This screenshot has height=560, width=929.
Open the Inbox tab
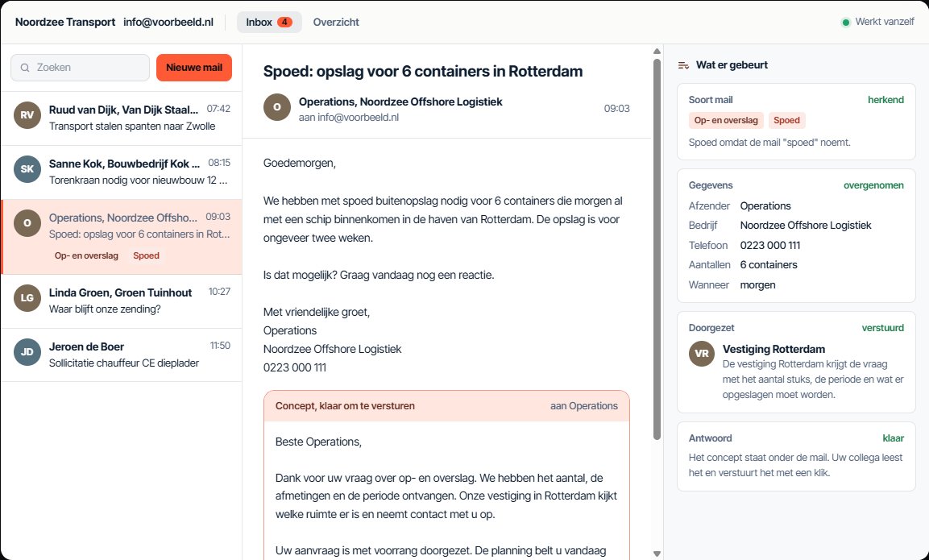[x=269, y=22]
